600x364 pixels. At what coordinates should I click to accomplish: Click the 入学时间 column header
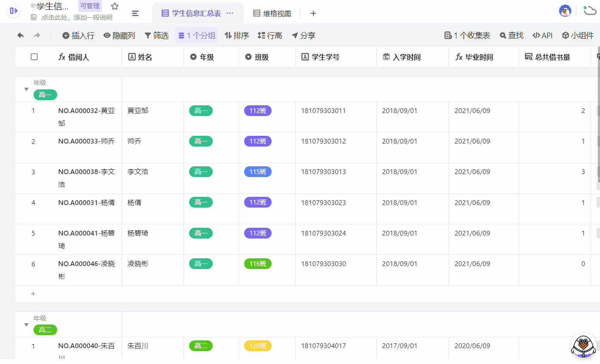(x=413, y=57)
